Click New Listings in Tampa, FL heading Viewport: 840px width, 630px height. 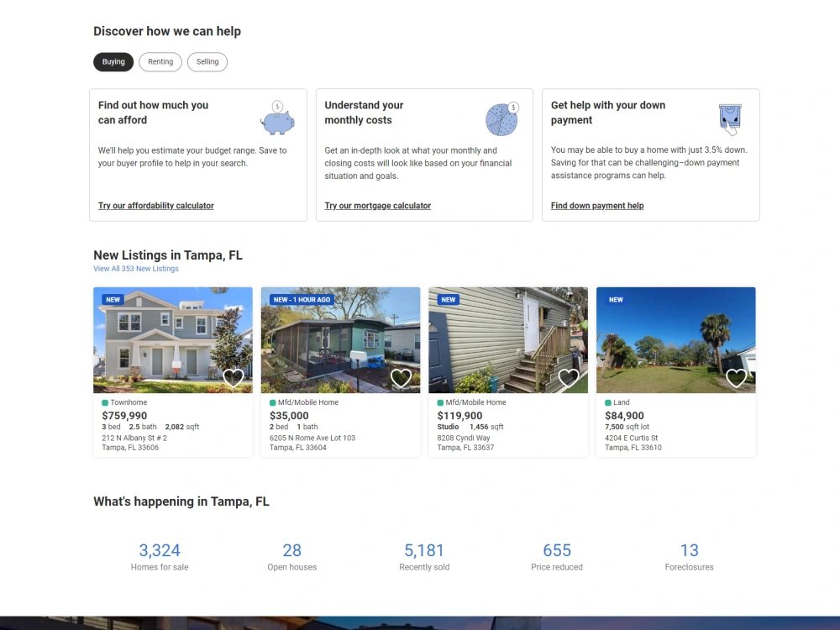(168, 255)
